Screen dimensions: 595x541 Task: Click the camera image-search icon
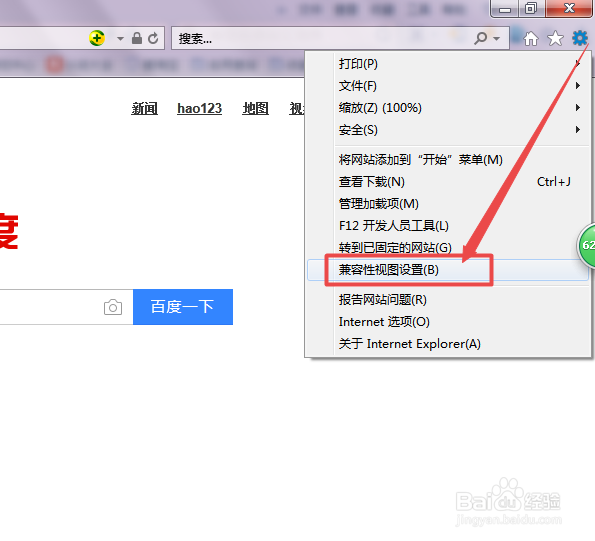(x=113, y=307)
